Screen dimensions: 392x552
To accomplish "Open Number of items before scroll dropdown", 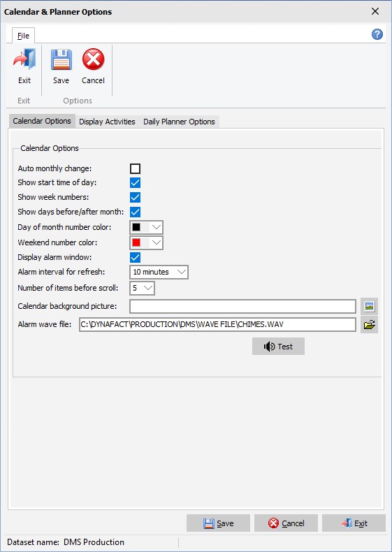I will pyautogui.click(x=142, y=288).
